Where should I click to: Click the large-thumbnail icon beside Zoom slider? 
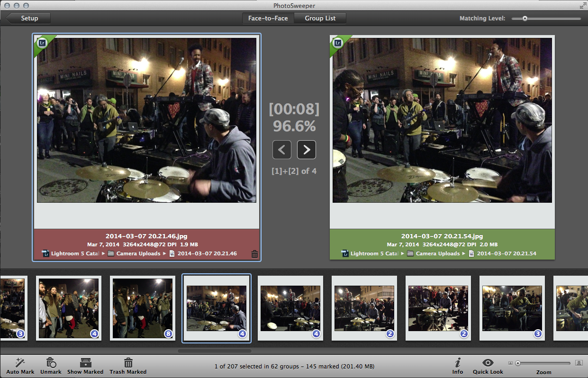click(579, 363)
